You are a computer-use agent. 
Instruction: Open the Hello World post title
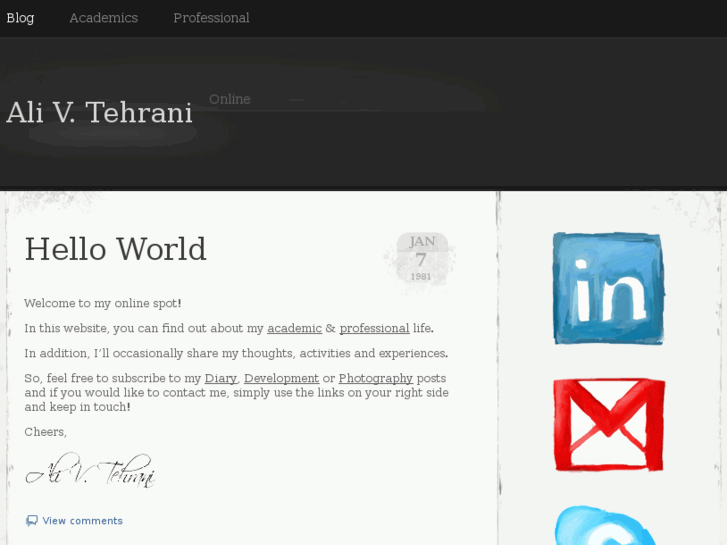[x=115, y=249]
